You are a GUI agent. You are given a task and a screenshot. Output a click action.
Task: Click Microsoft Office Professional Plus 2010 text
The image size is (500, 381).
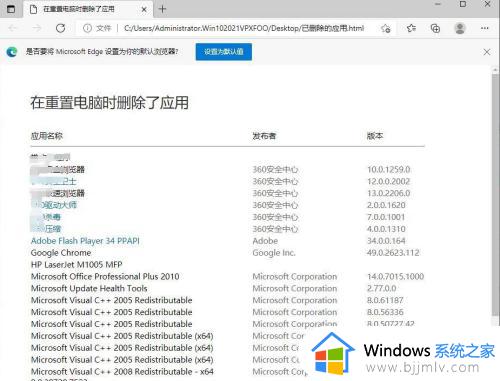point(105,277)
